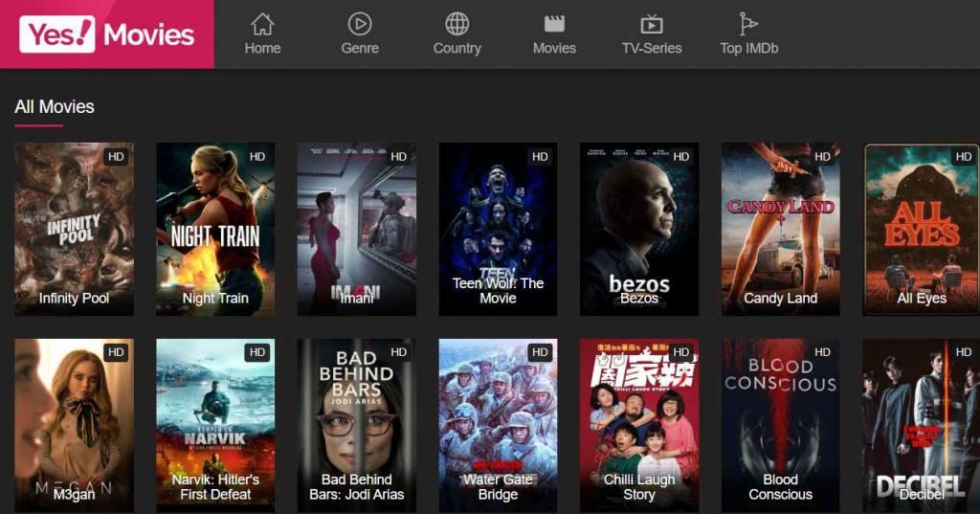Open the Water Gate Bridge poster
Image resolution: width=980 pixels, height=514 pixels.
coord(498,426)
